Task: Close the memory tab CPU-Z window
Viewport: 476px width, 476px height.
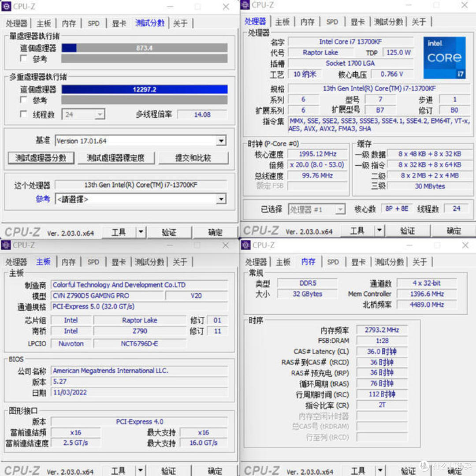Action: [x=465, y=245]
